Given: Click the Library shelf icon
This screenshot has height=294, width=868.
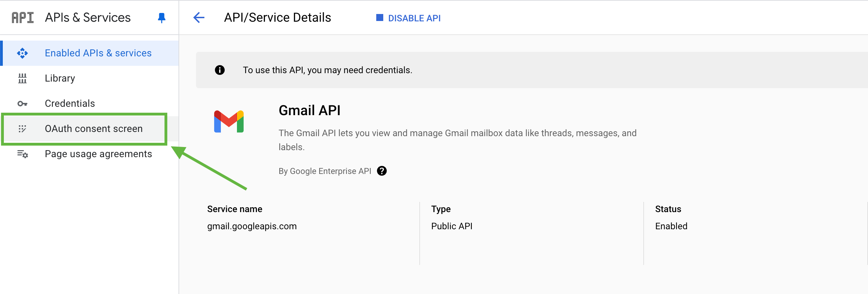Looking at the screenshot, I should point(22,78).
